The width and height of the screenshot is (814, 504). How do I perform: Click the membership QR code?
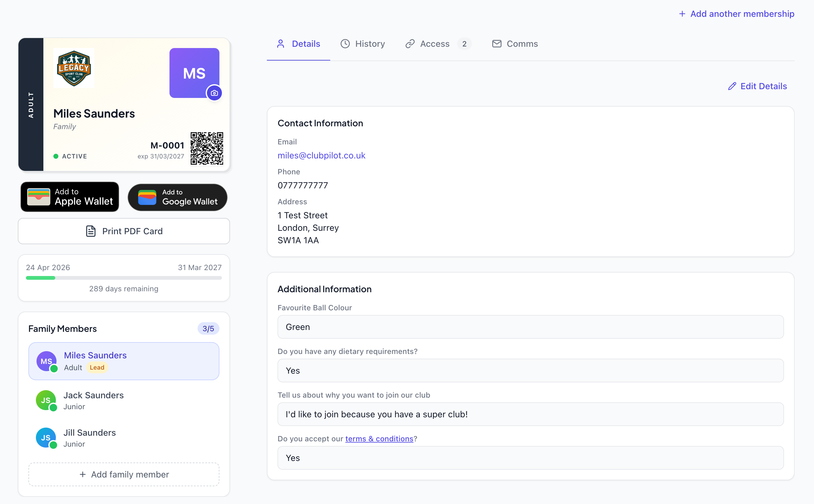(x=207, y=148)
